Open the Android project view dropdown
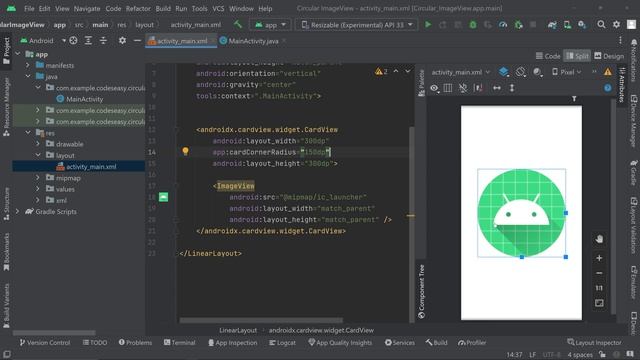This screenshot has height=360, width=640. click(x=43, y=40)
